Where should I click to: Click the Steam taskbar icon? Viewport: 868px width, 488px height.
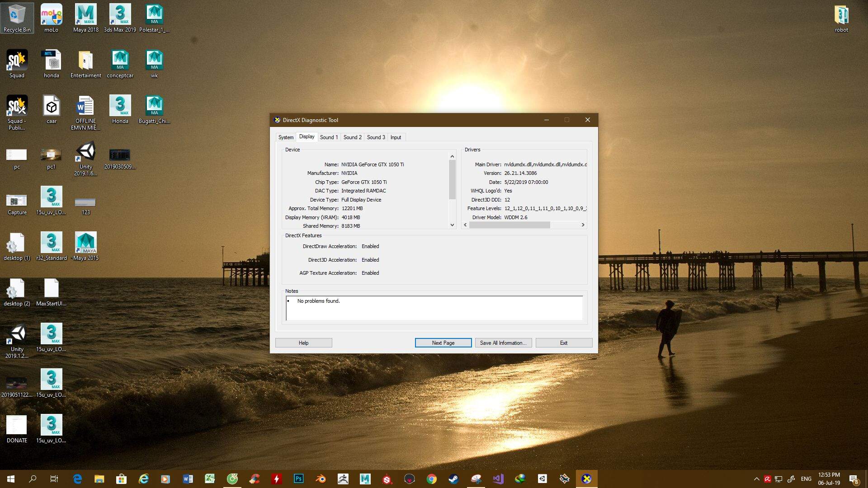click(x=453, y=479)
